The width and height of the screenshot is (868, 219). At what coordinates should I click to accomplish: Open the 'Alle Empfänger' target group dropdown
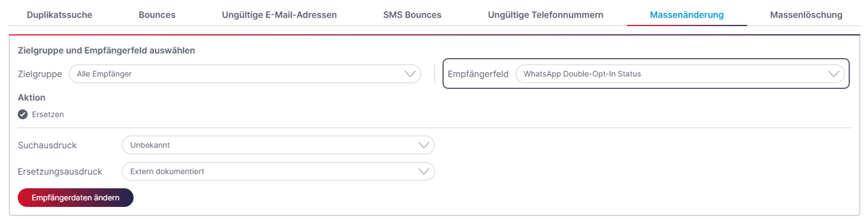[245, 74]
